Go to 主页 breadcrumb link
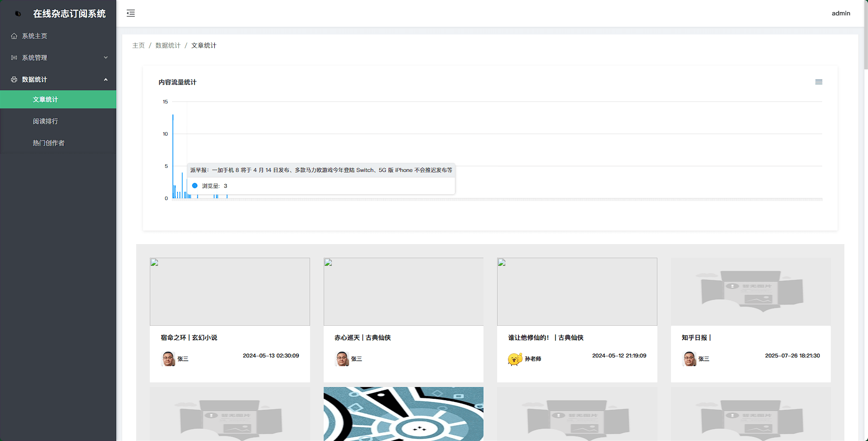This screenshot has height=441, width=868. click(138, 45)
